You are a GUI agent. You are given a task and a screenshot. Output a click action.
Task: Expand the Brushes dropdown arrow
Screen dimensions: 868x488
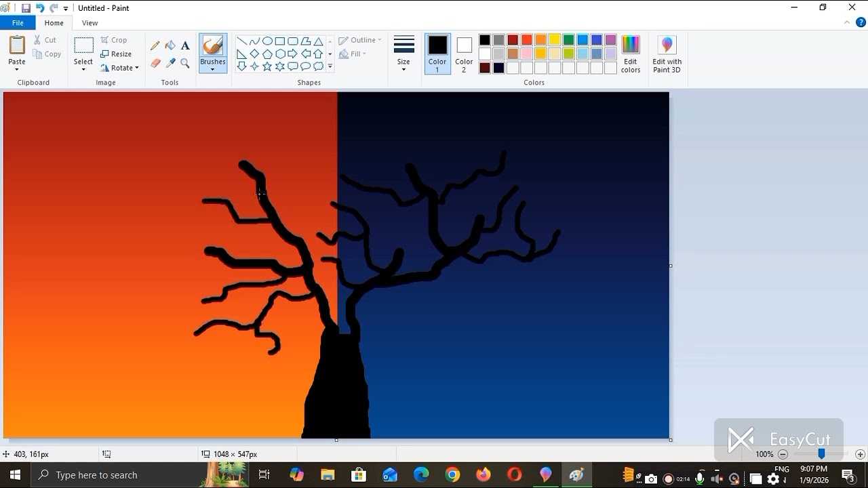coord(213,69)
